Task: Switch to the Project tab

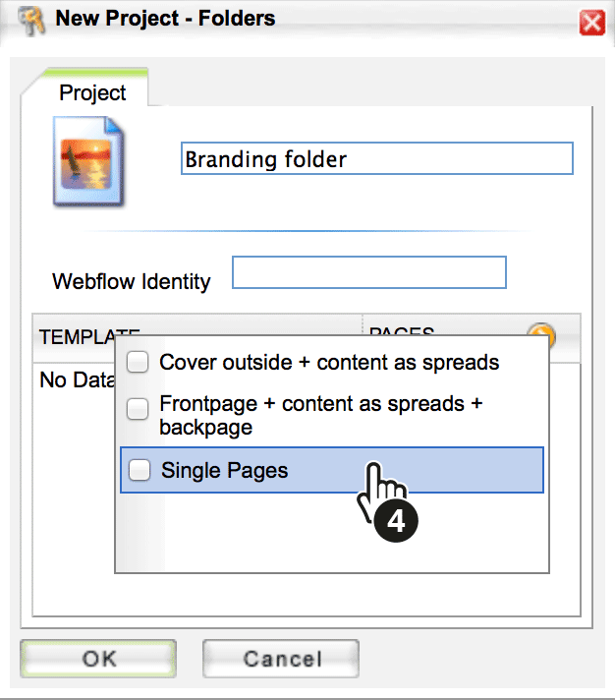Action: tap(92, 92)
